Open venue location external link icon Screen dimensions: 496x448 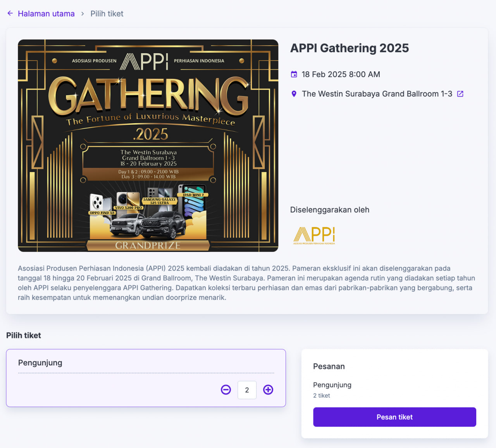pos(460,94)
